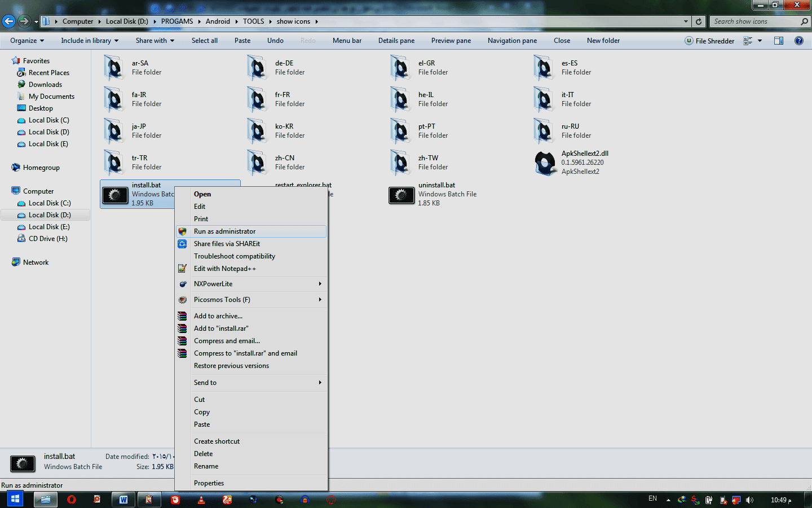The width and height of the screenshot is (812, 508).
Task: Open the help question mark icon
Action: point(798,41)
